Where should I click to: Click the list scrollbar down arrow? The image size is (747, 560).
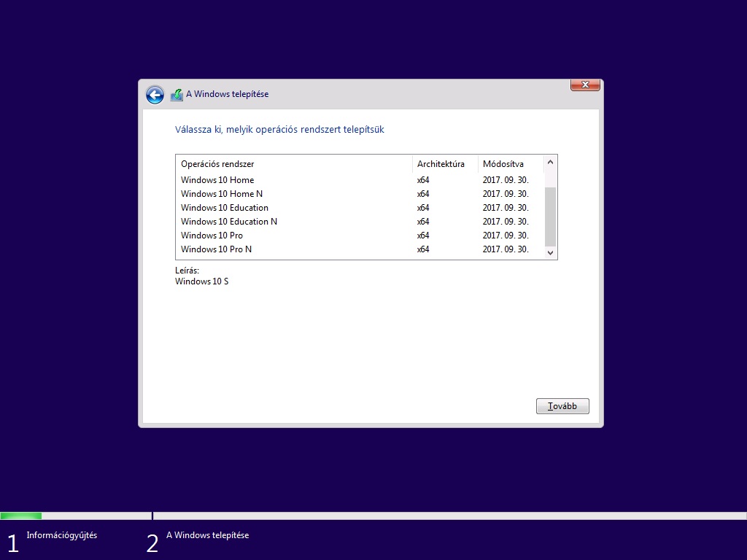point(550,253)
